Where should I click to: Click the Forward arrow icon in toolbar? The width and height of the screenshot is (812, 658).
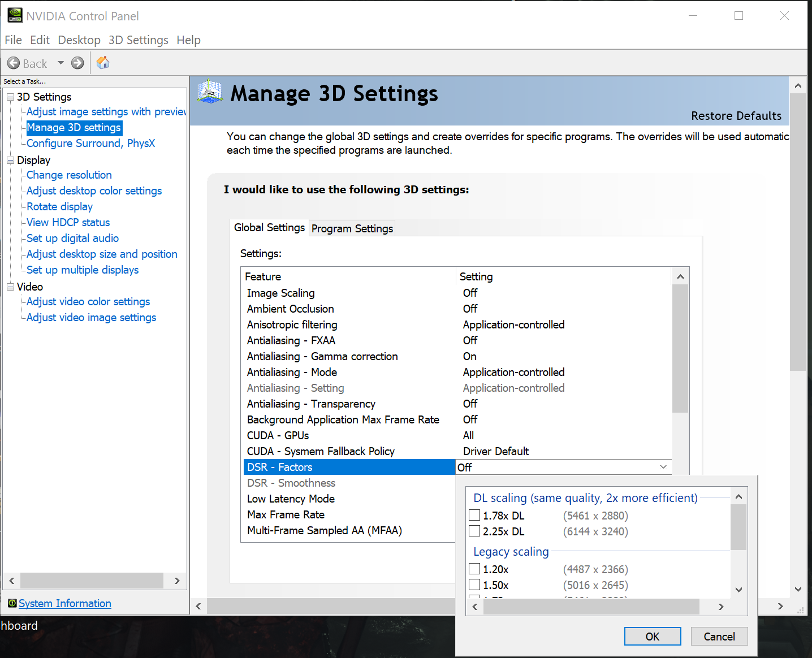77,63
